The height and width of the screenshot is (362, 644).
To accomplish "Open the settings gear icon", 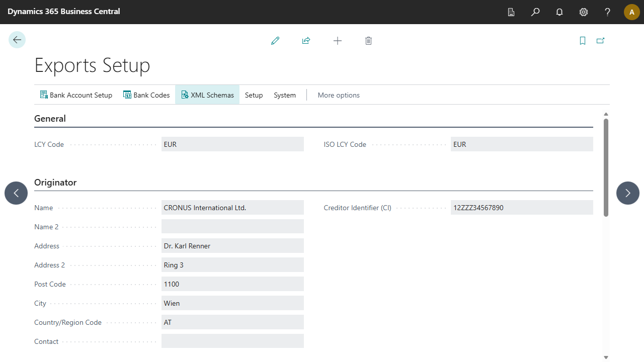I will click(584, 12).
